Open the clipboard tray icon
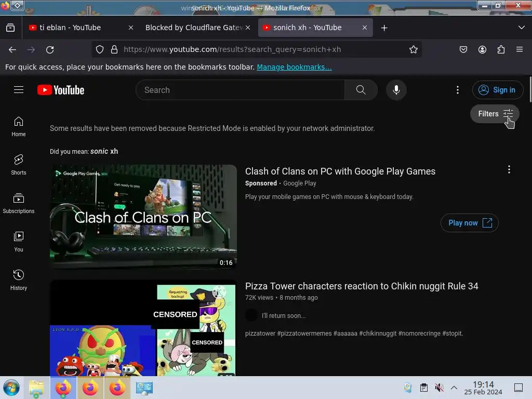The height and width of the screenshot is (399, 532). pos(424,388)
